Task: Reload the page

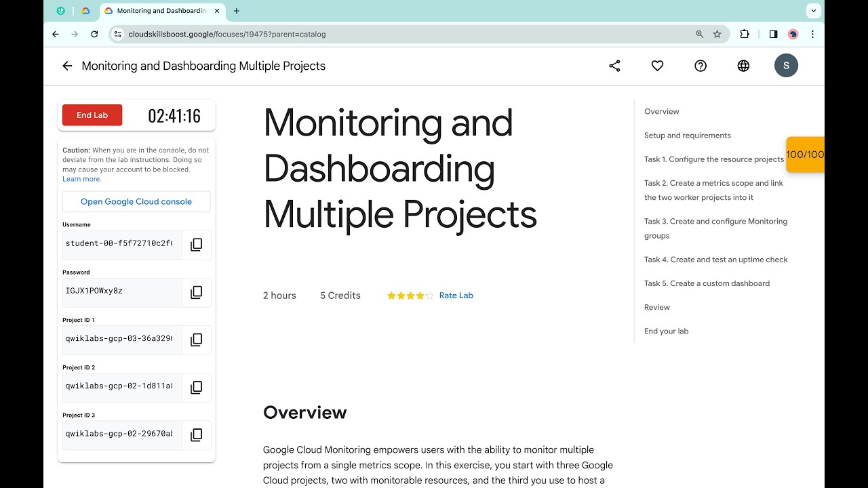Action: (94, 34)
